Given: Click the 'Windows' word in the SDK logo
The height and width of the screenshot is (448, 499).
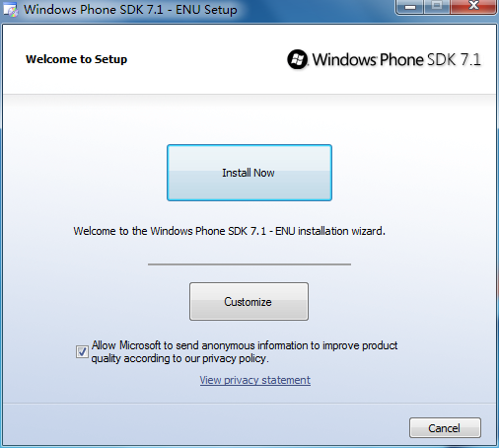Looking at the screenshot, I should tap(344, 59).
